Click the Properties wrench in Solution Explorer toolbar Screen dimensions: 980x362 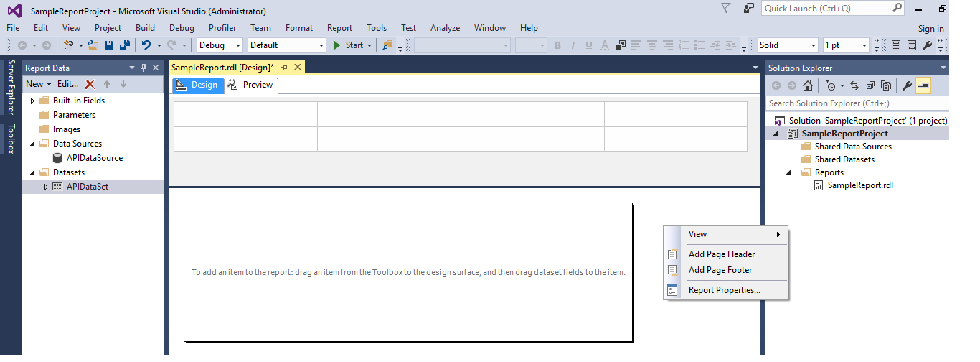click(x=907, y=85)
